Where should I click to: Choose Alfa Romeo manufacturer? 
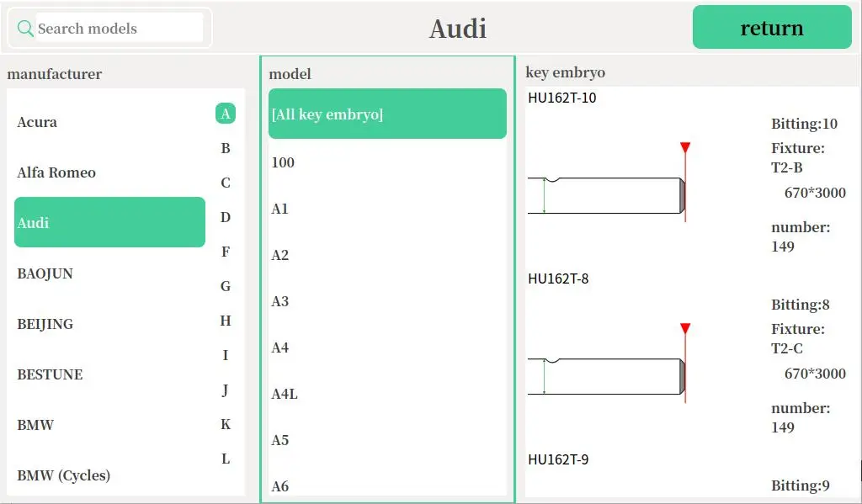tap(56, 172)
